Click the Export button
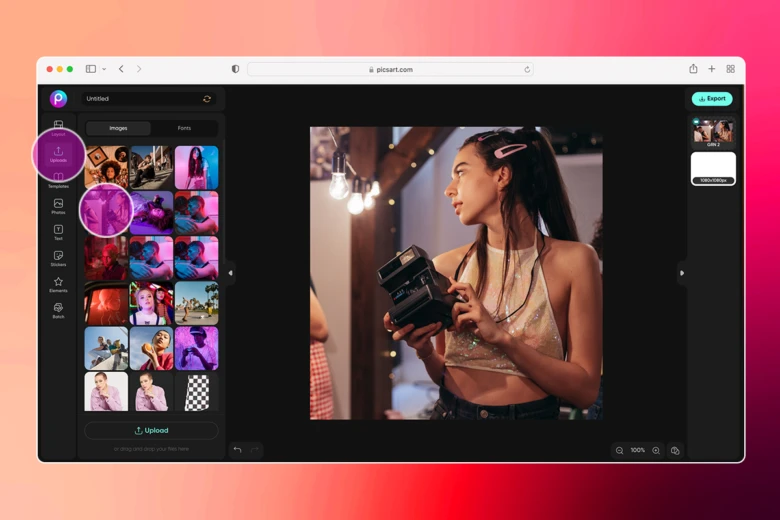 [x=712, y=99]
